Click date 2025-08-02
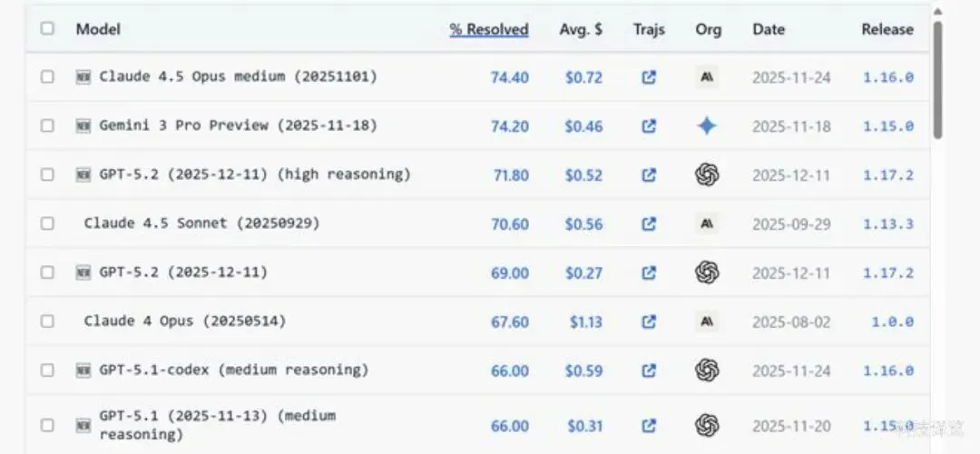The width and height of the screenshot is (980, 454). click(791, 322)
